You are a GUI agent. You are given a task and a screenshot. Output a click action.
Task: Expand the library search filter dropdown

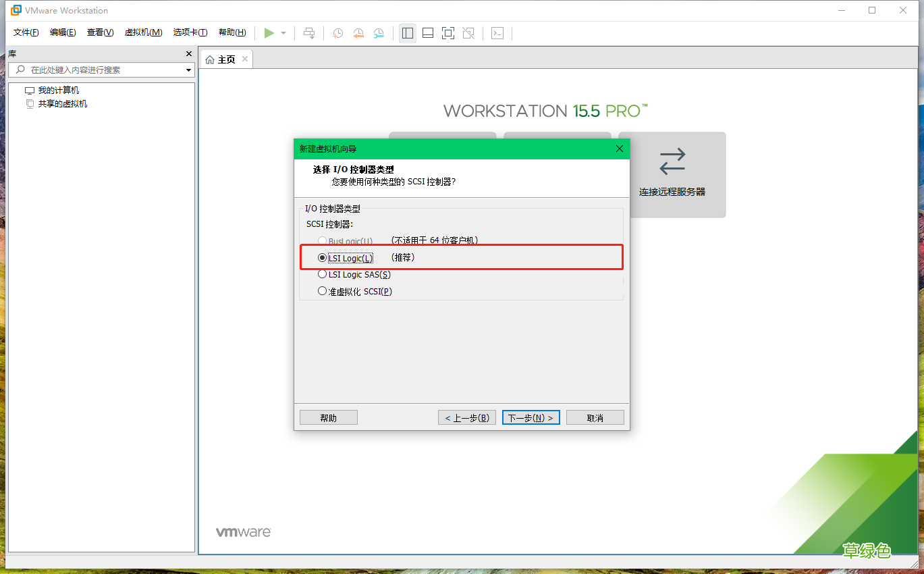click(x=188, y=70)
